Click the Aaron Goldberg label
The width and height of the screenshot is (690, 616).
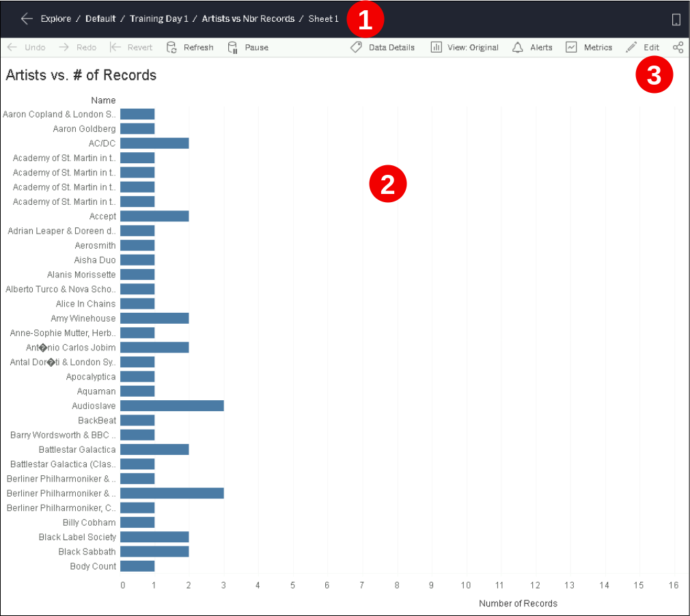[85, 128]
